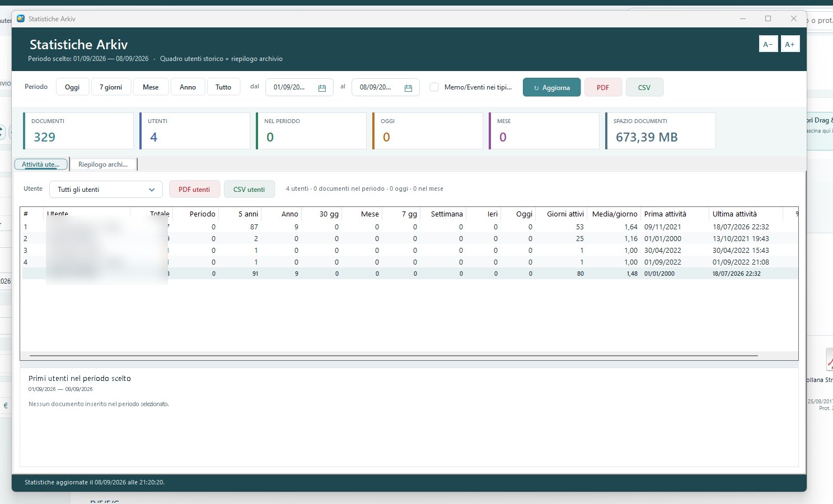Select the Mese period preset
833x504 pixels.
tap(151, 87)
